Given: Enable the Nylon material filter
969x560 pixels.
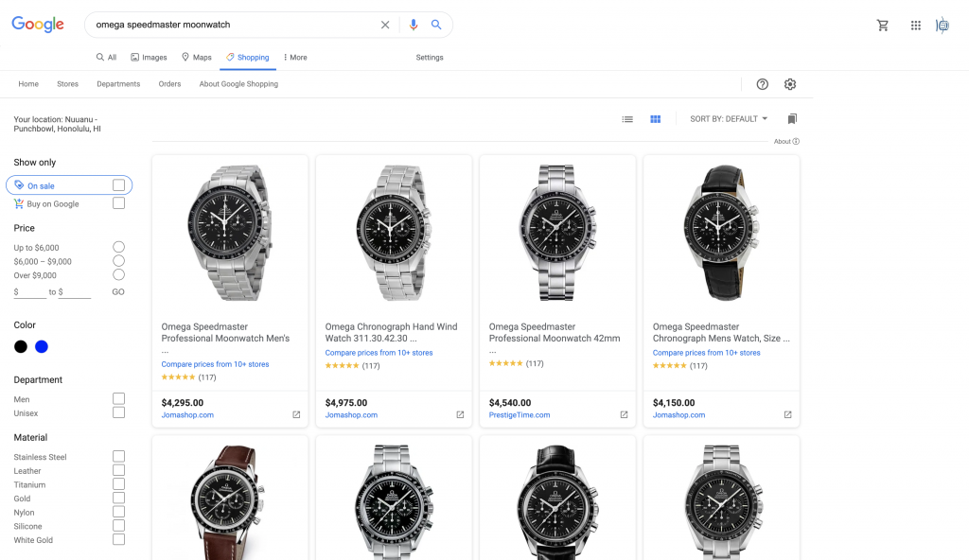Looking at the screenshot, I should pyautogui.click(x=118, y=512).
